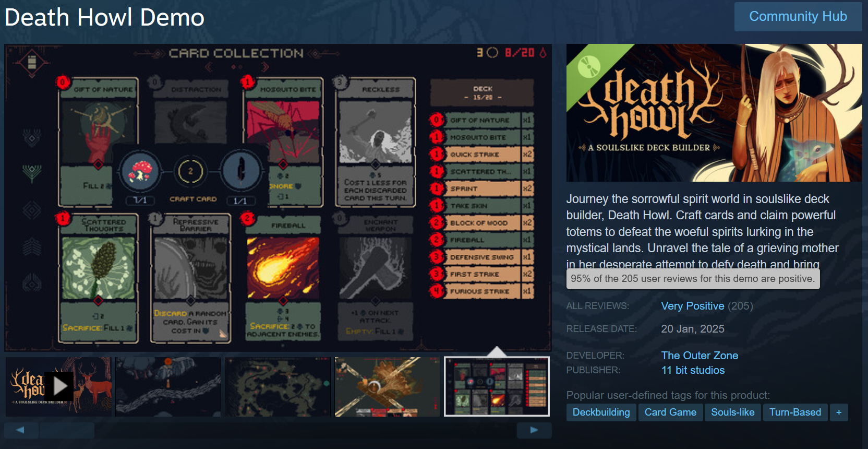Click the main card collection screenshot
Viewport: 868px width, 449px height.
278,198
